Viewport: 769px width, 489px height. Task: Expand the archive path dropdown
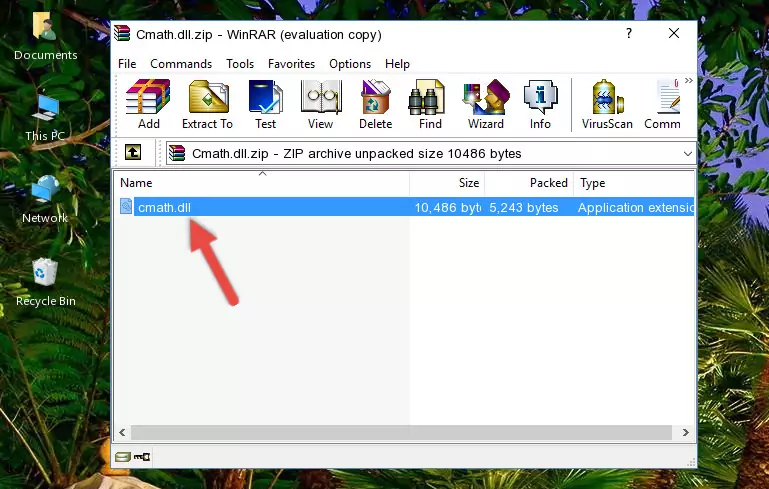tap(688, 154)
